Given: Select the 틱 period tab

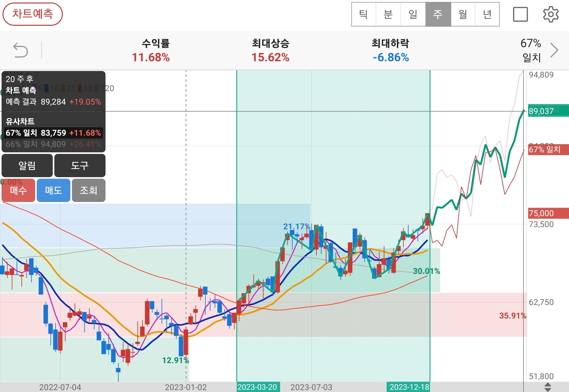Looking at the screenshot, I should pos(364,14).
